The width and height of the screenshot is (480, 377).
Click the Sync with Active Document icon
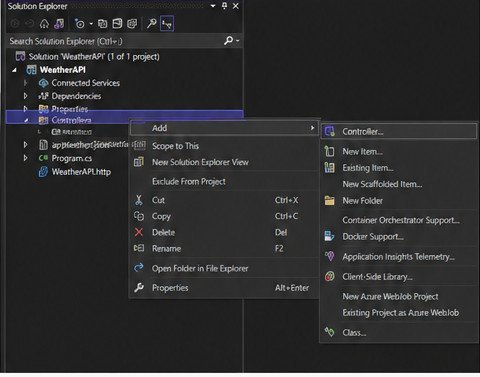coord(102,24)
